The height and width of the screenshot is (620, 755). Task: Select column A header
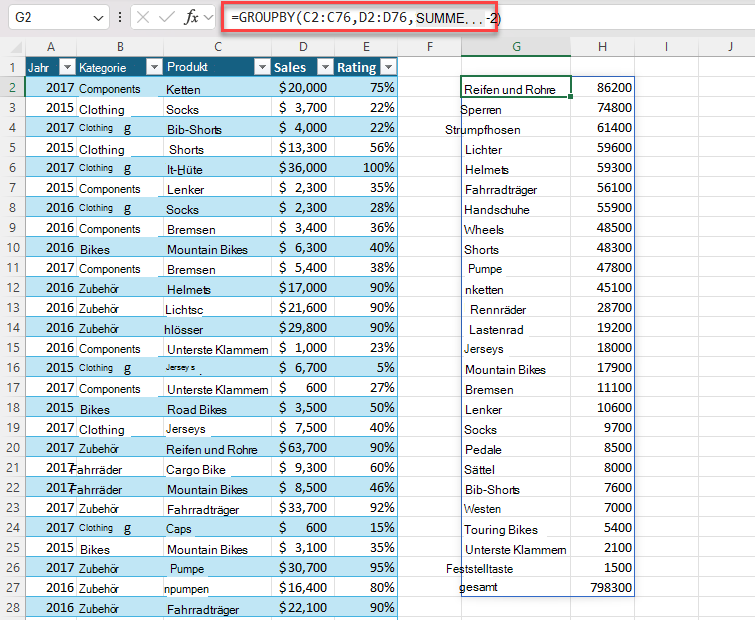coord(51,47)
